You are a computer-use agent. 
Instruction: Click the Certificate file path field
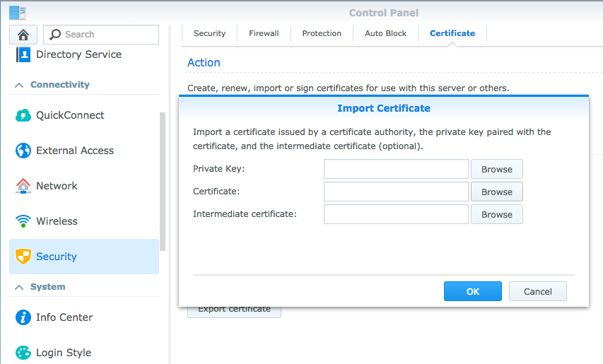(396, 192)
